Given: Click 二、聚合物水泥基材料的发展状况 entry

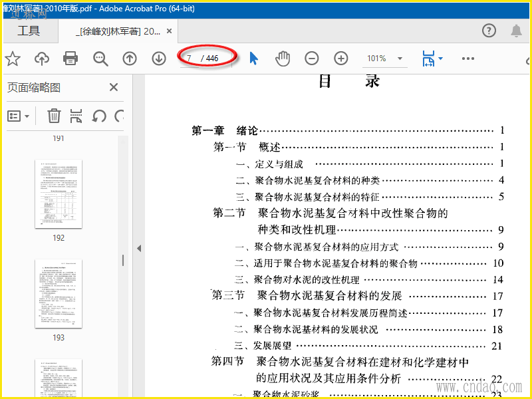Looking at the screenshot, I should click(x=368, y=329).
